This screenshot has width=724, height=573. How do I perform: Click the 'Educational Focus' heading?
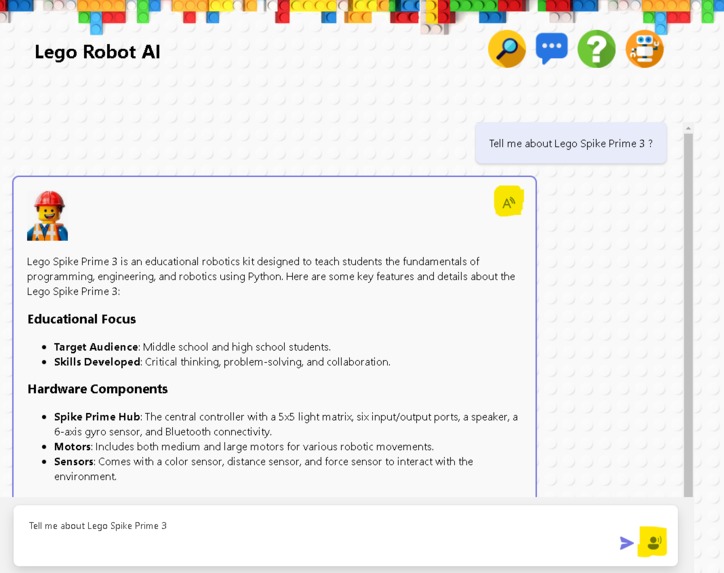(82, 319)
